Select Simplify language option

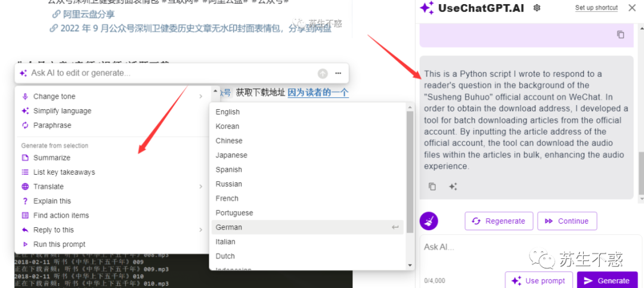point(112,111)
